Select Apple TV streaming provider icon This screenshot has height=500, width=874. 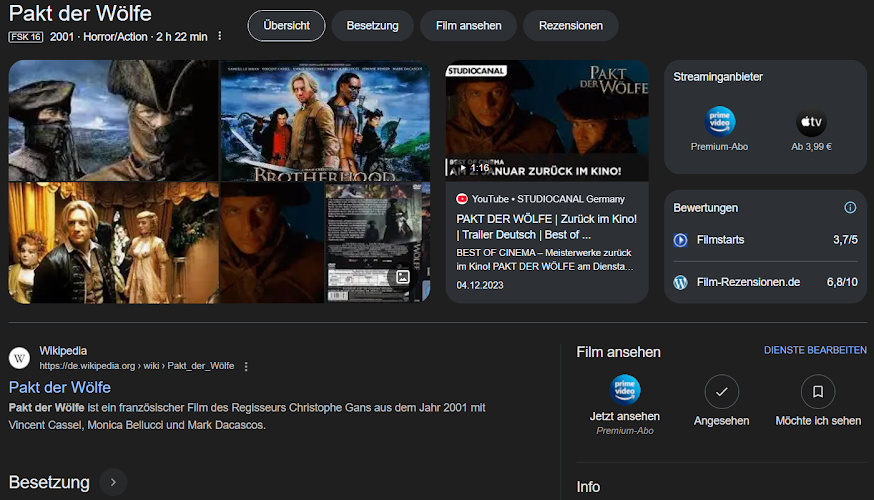pyautogui.click(x=811, y=122)
